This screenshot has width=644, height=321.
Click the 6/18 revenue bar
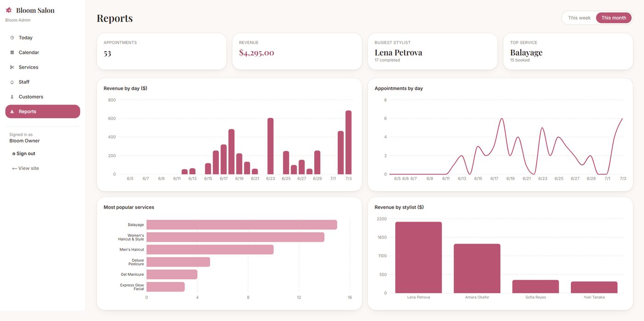click(x=231, y=152)
